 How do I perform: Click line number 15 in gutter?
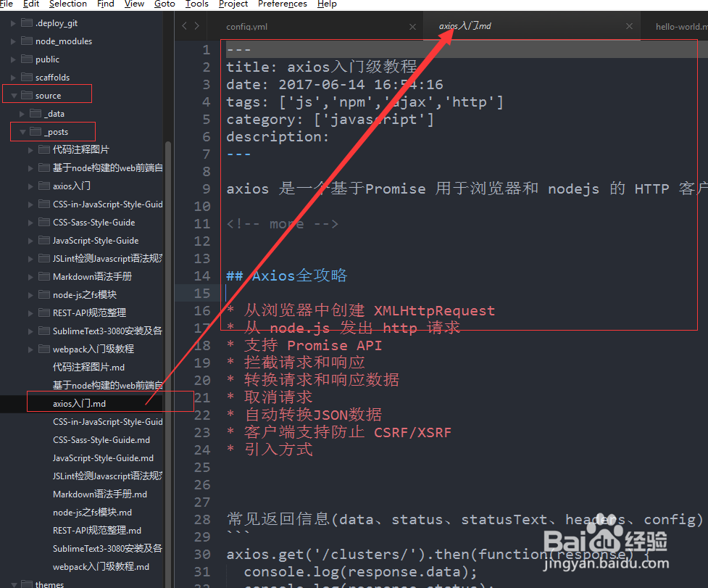(202, 293)
